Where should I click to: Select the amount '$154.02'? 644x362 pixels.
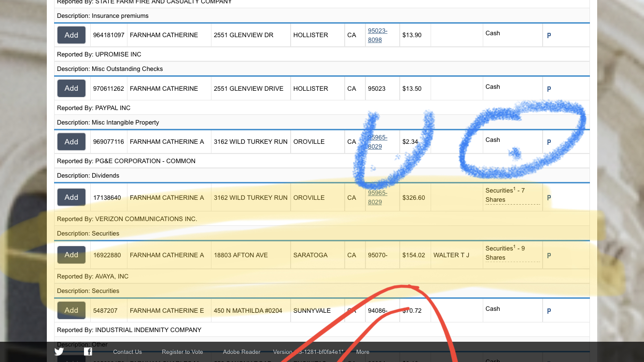pyautogui.click(x=414, y=255)
